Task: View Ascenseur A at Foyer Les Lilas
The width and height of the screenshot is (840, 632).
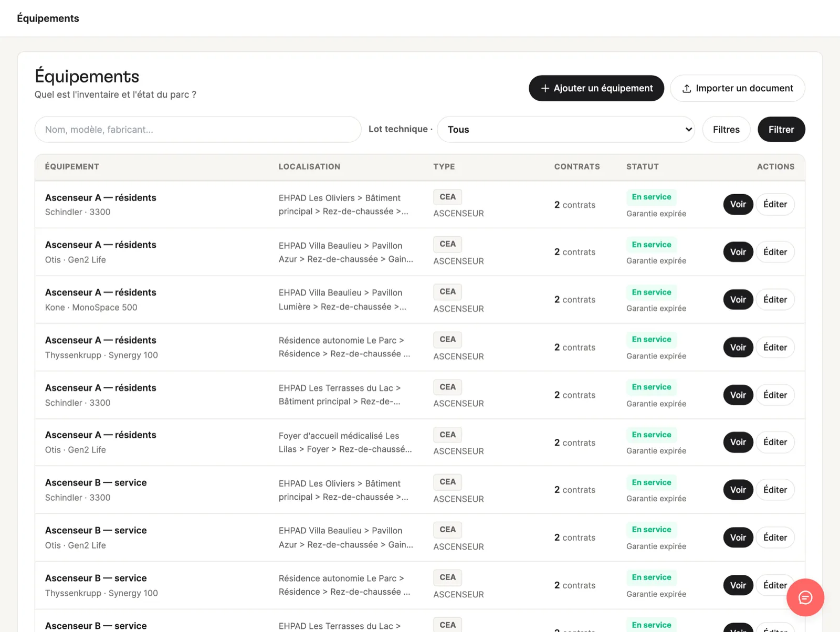Action: pyautogui.click(x=738, y=442)
